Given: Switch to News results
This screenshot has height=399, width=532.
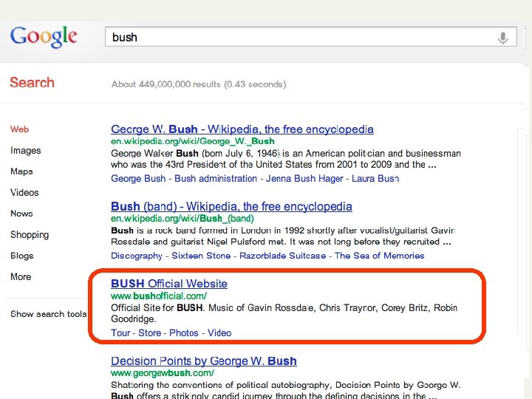Looking at the screenshot, I should [x=21, y=214].
